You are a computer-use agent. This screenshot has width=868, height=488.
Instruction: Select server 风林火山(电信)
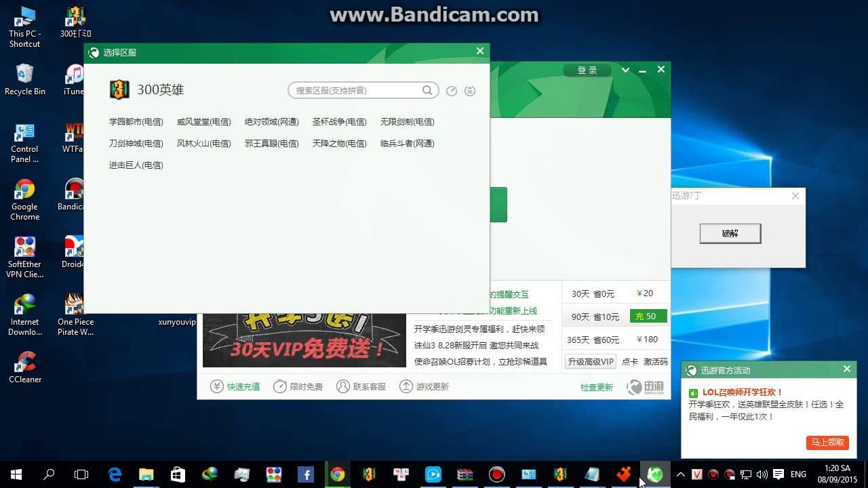coord(204,144)
